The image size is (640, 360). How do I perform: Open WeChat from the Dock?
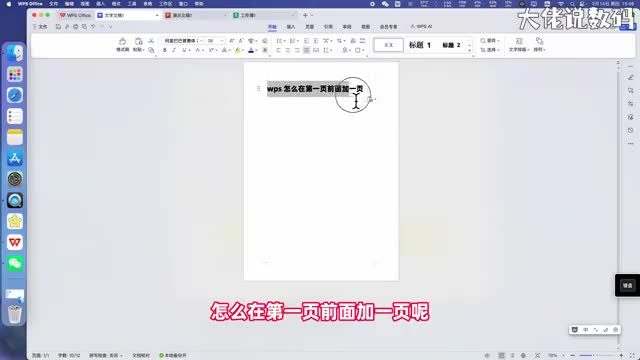tap(15, 263)
